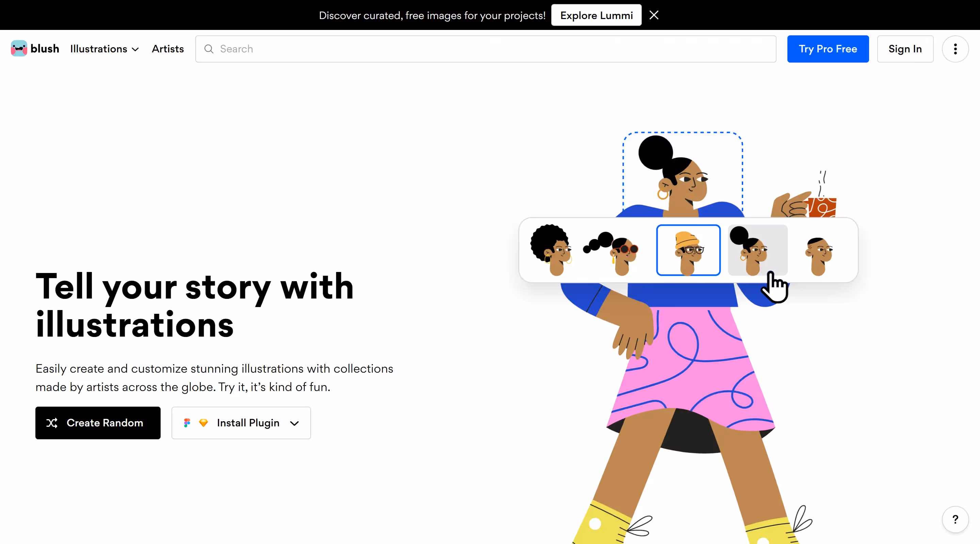Open the three-dot more options menu
This screenshot has height=544, width=980.
955,49
